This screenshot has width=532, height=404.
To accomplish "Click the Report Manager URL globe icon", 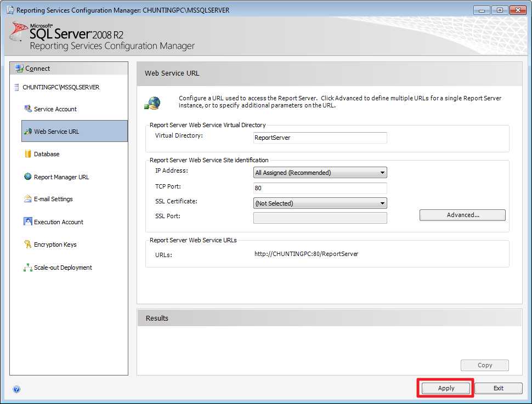I will coord(28,177).
